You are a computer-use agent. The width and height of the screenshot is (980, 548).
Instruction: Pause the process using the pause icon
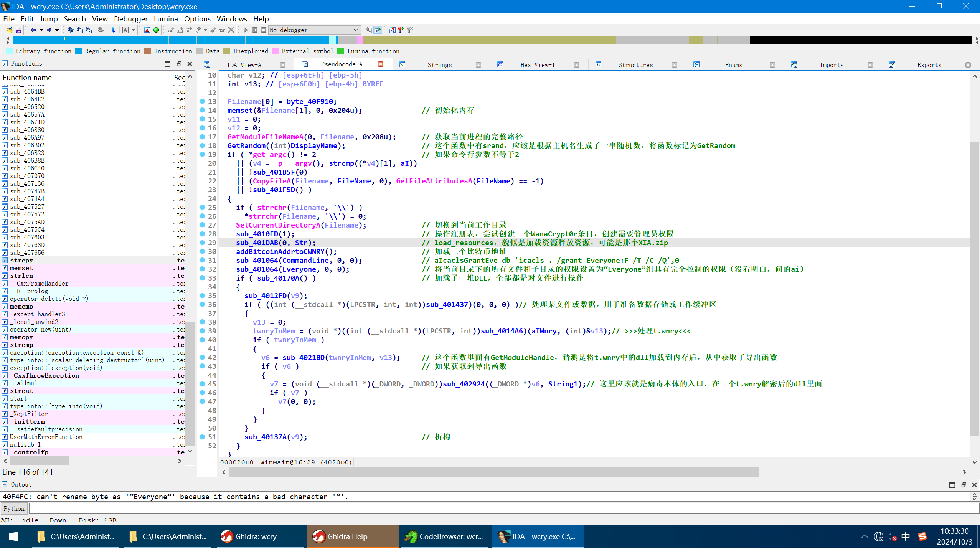[255, 30]
